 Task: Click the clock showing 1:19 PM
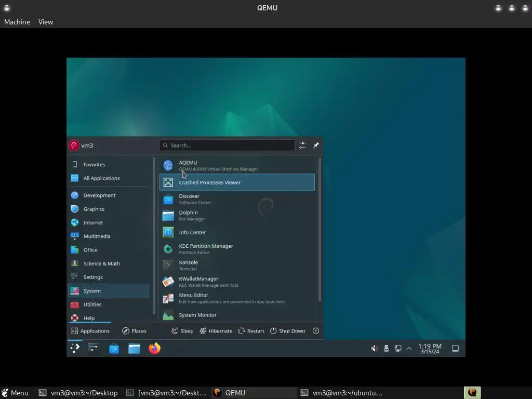click(430, 349)
